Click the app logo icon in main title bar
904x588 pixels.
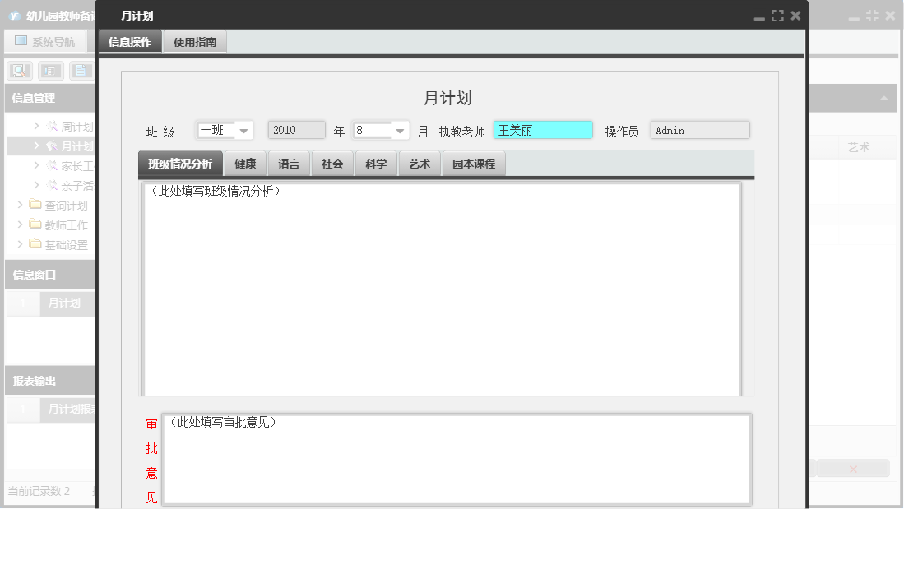pyautogui.click(x=15, y=16)
